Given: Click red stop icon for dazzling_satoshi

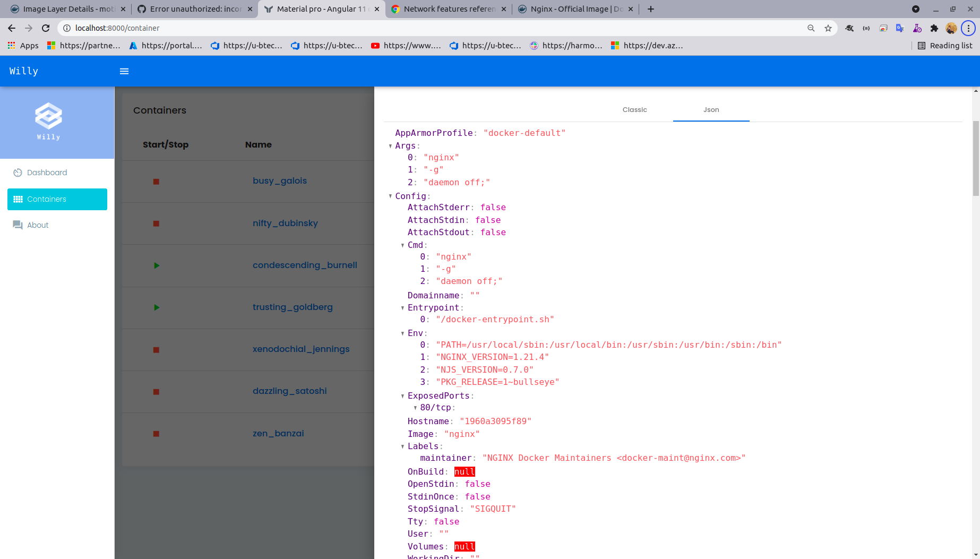Looking at the screenshot, I should (x=156, y=392).
